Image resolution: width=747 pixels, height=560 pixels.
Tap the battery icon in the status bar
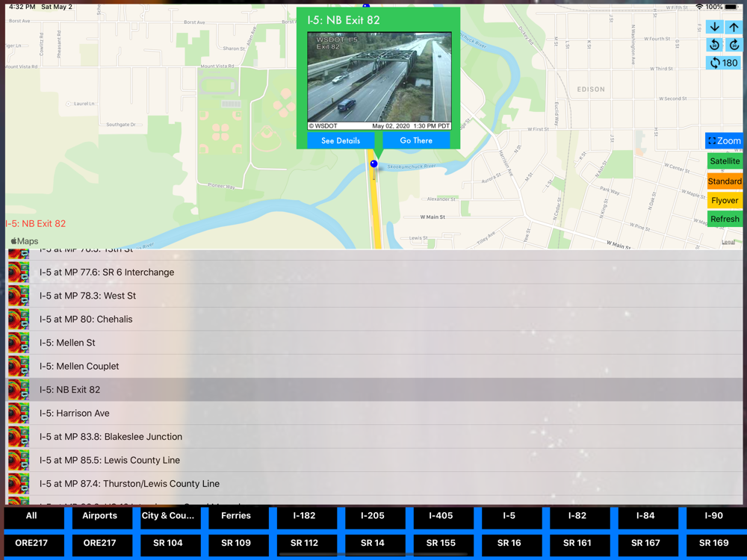pos(731,7)
